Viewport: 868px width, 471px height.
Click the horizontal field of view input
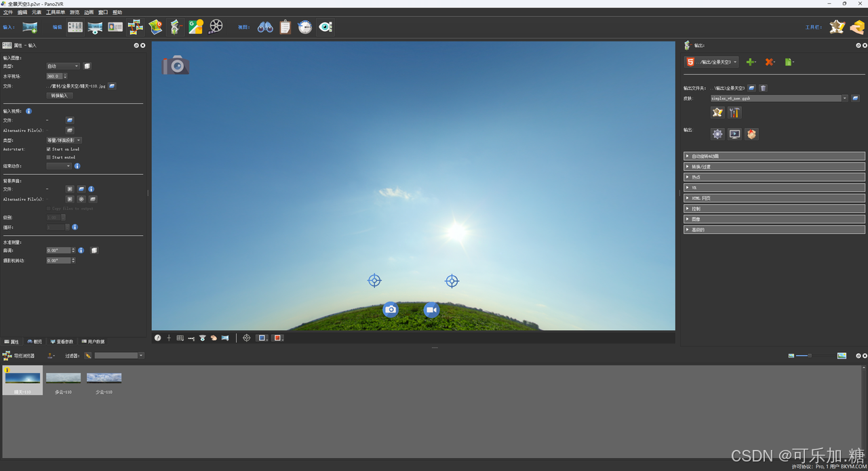coord(54,76)
